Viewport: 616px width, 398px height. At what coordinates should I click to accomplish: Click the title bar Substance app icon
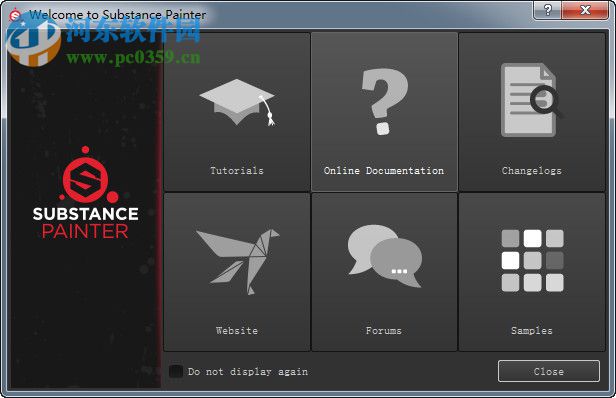15,15
